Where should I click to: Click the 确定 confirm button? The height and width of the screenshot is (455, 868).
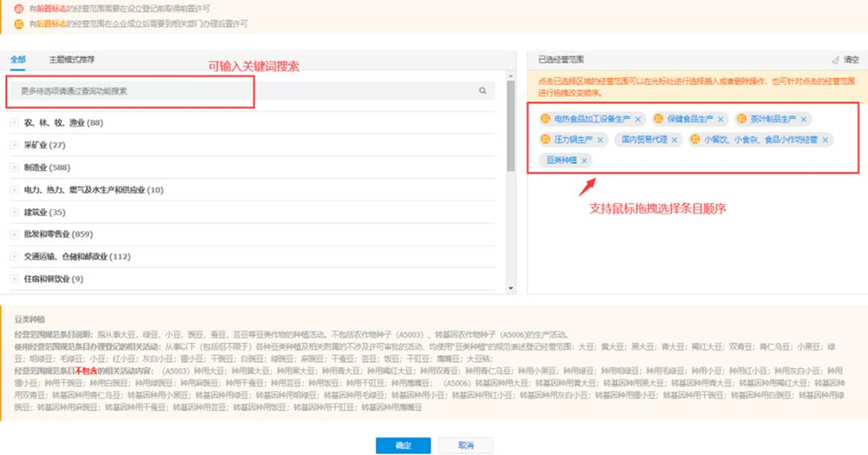tap(403, 445)
